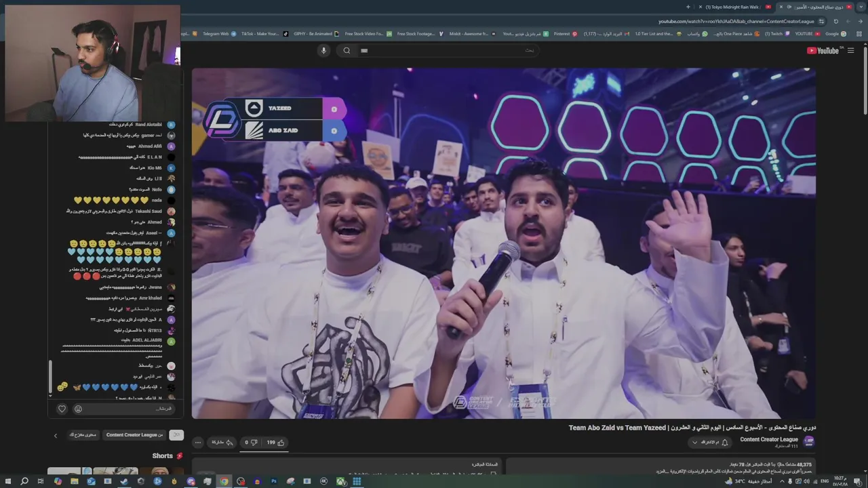Viewport: 868px width, 488px height.
Task: Dislike the video with thumbs-down
Action: pyautogui.click(x=251, y=443)
